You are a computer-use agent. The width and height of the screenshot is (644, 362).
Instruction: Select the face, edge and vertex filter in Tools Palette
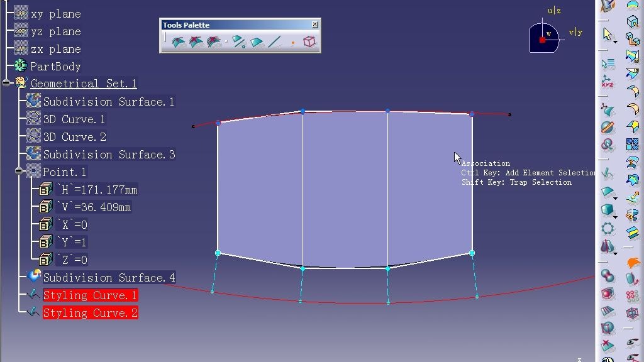point(238,41)
